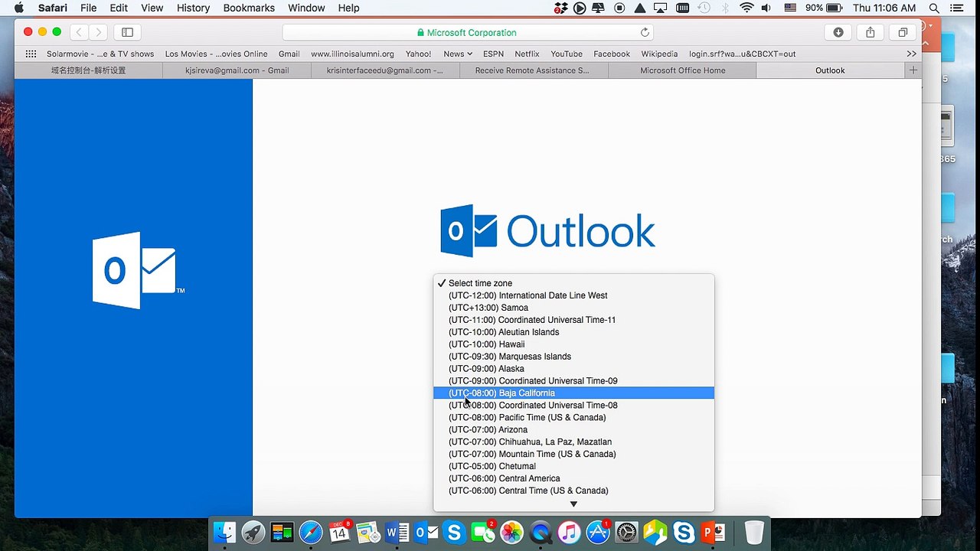The image size is (980, 551).
Task: Open Microsoft Word from the Dock
Action: [397, 532]
